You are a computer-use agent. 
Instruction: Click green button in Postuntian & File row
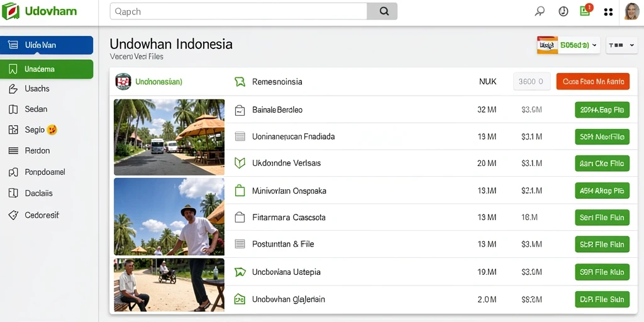click(602, 245)
